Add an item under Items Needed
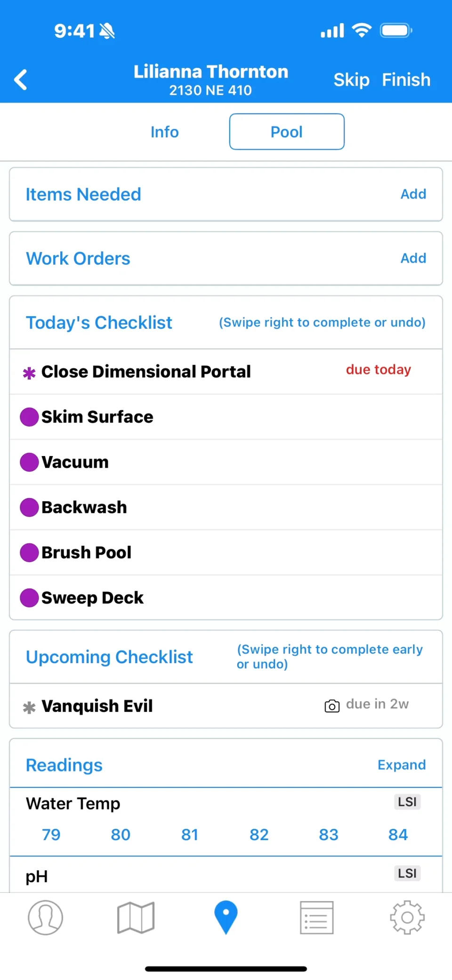This screenshot has width=452, height=980. pos(413,194)
